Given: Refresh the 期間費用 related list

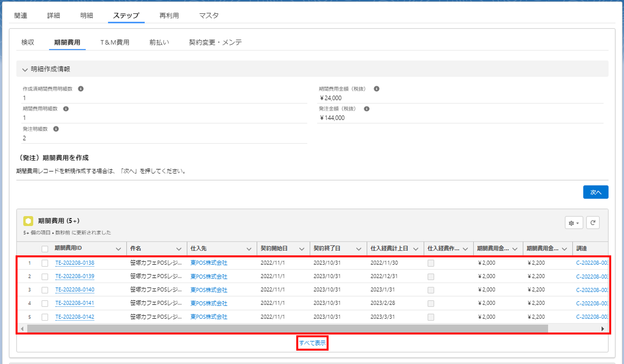Looking at the screenshot, I should point(593,223).
